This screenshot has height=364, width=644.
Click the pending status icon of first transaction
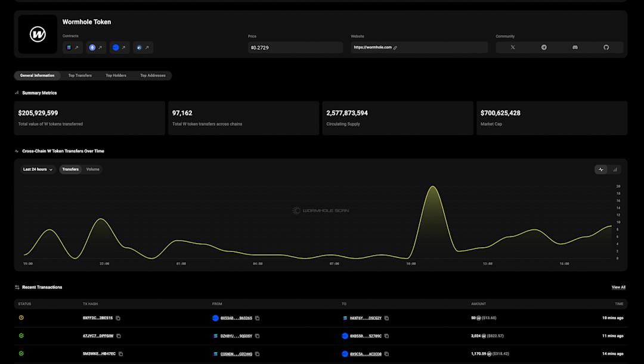pos(21,318)
